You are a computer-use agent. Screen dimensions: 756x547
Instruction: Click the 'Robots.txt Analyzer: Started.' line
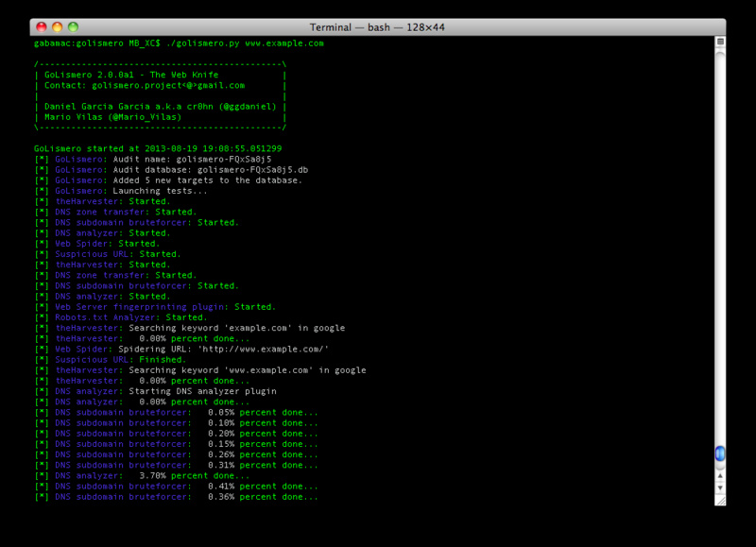click(121, 317)
